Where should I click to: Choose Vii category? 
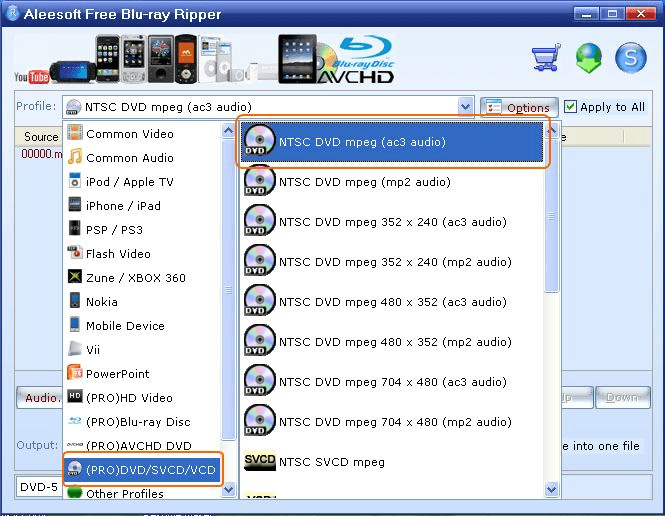[142, 349]
